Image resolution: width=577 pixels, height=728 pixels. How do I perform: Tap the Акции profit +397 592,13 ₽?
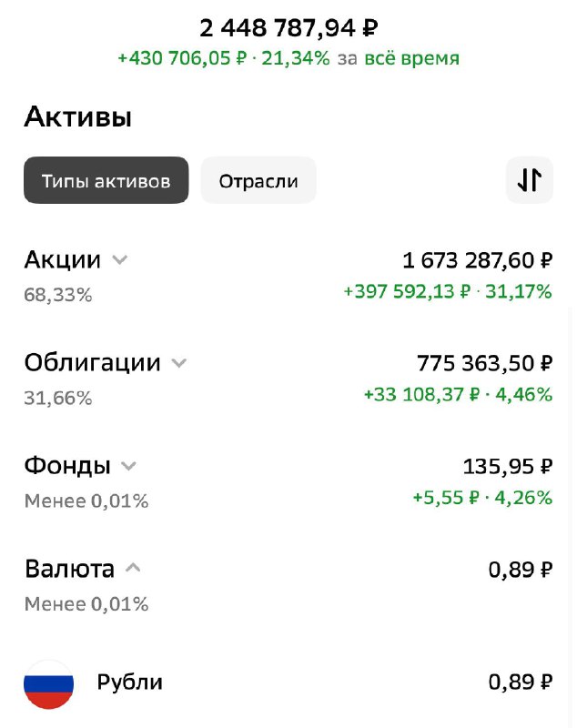407,292
